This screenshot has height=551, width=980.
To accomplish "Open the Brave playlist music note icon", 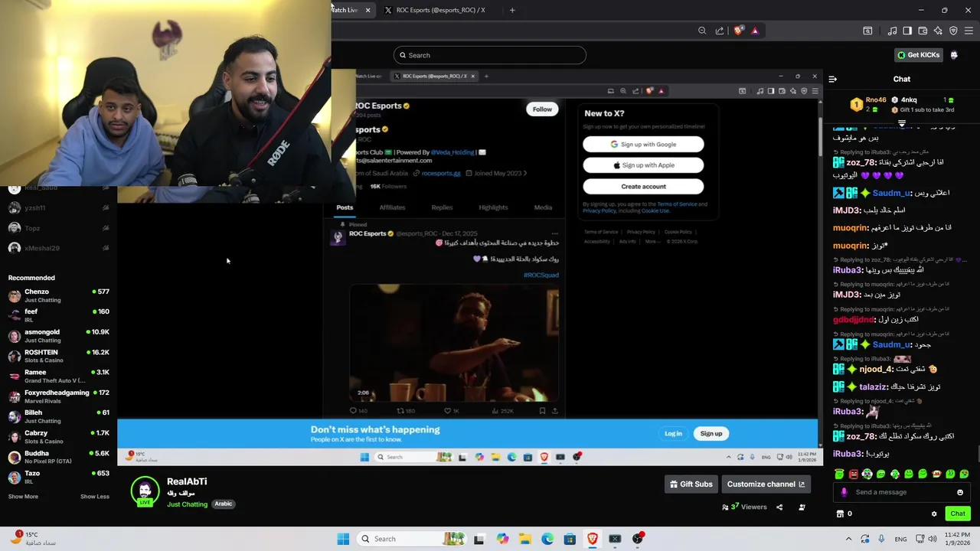I will coord(892,31).
